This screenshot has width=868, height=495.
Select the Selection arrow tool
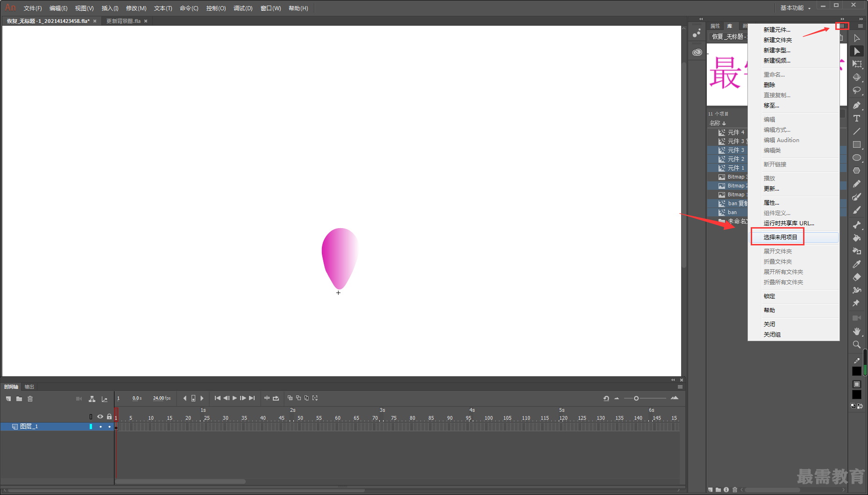857,38
